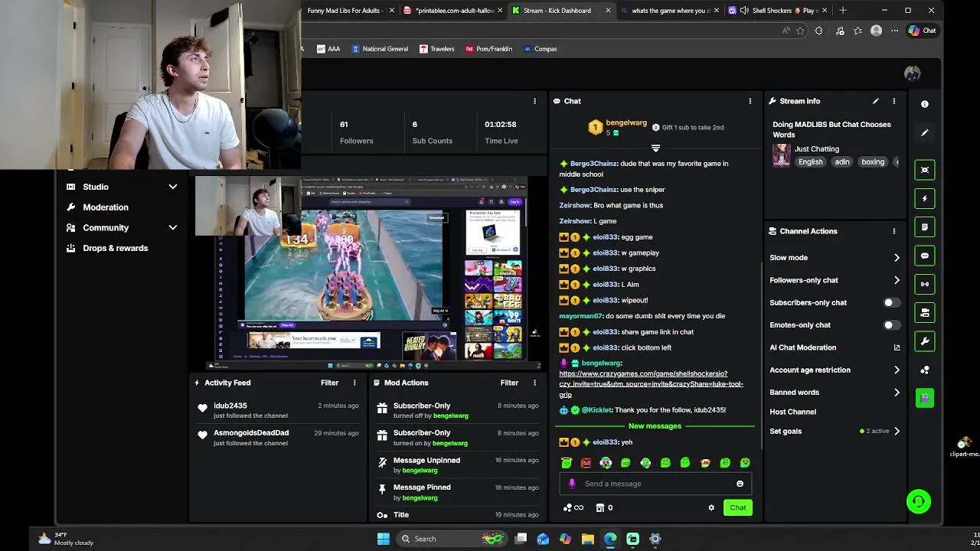The image size is (980, 551).
Task: Toggle Emotes-only chat switch
Action: coord(890,325)
